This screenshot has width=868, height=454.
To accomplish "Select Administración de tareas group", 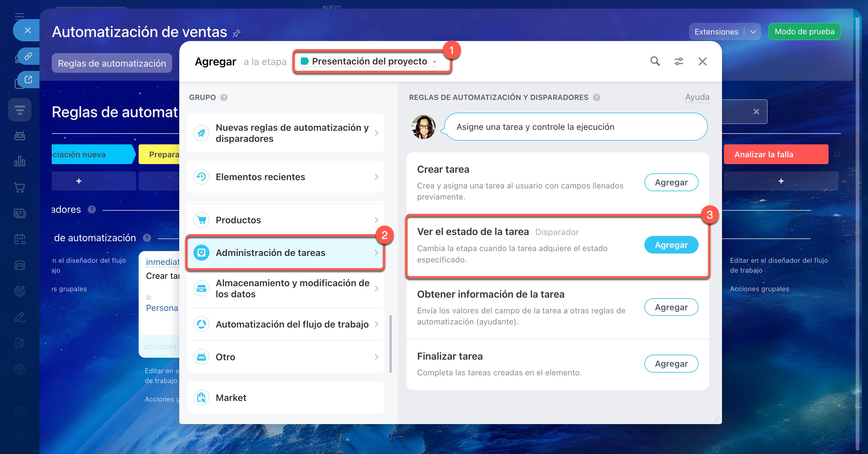I will 285,253.
